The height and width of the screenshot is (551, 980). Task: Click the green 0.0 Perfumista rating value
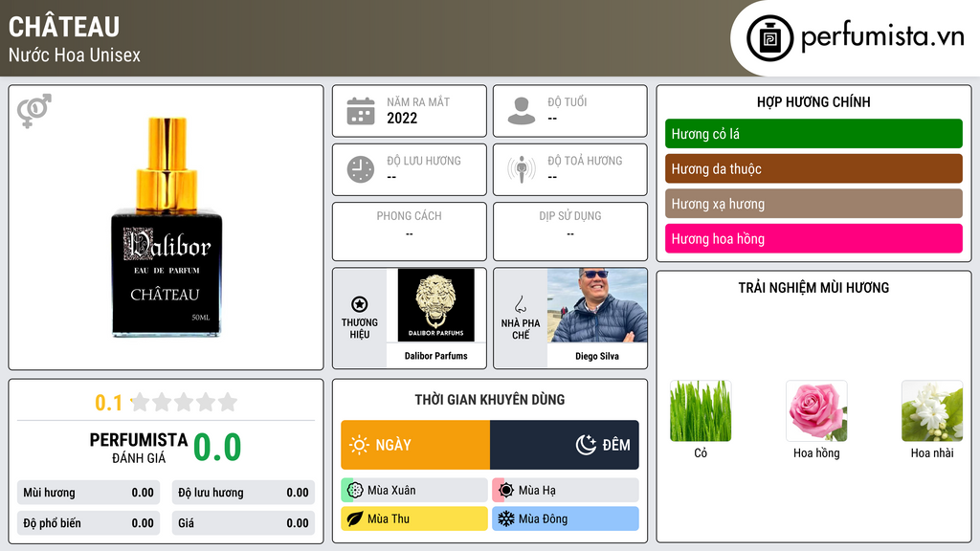217,448
